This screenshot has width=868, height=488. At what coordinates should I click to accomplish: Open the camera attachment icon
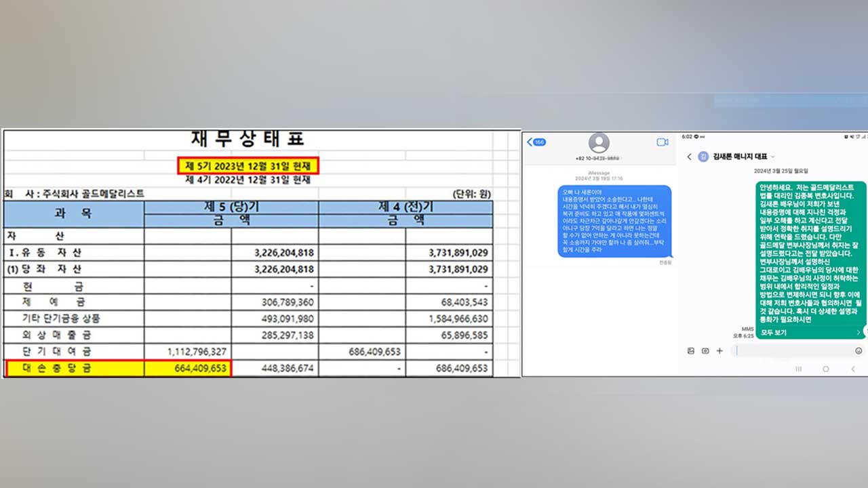click(x=705, y=350)
